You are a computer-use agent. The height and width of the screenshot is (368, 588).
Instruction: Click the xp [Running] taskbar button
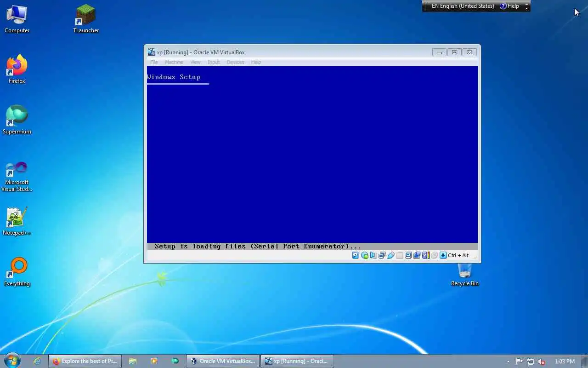click(297, 361)
